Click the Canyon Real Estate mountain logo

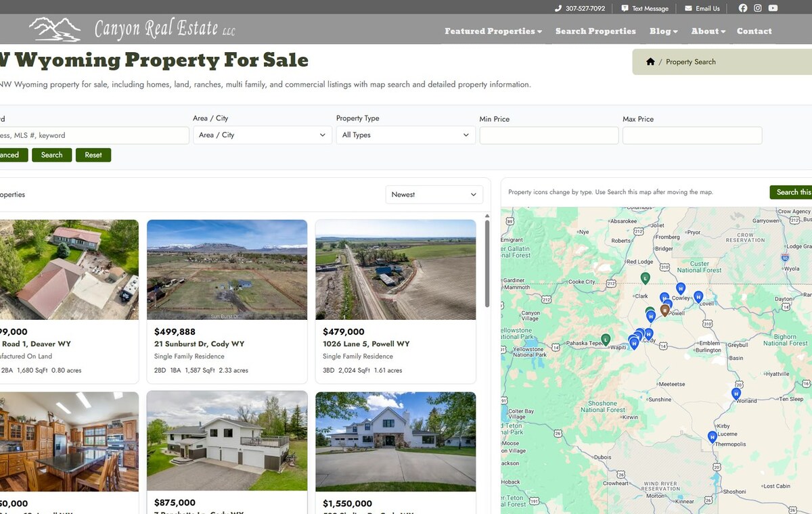pos(55,29)
